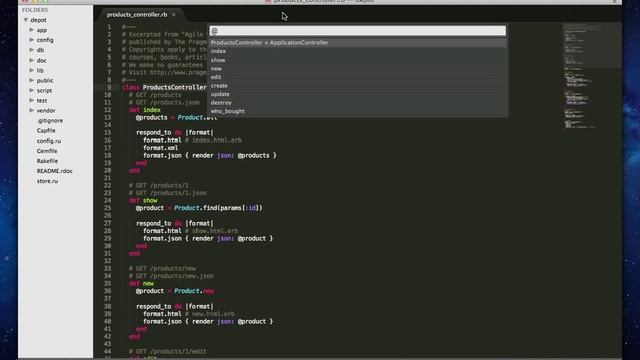Click 'format.json { render json: @products }' line

coord(210,156)
